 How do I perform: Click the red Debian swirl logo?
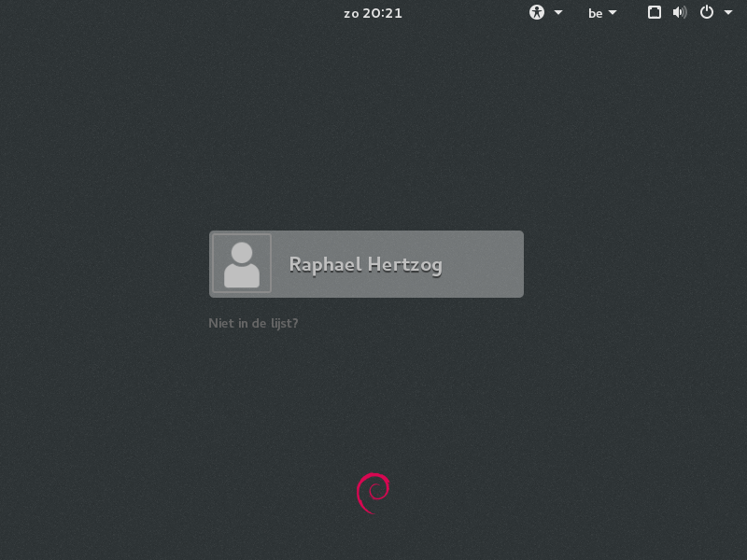(x=373, y=493)
